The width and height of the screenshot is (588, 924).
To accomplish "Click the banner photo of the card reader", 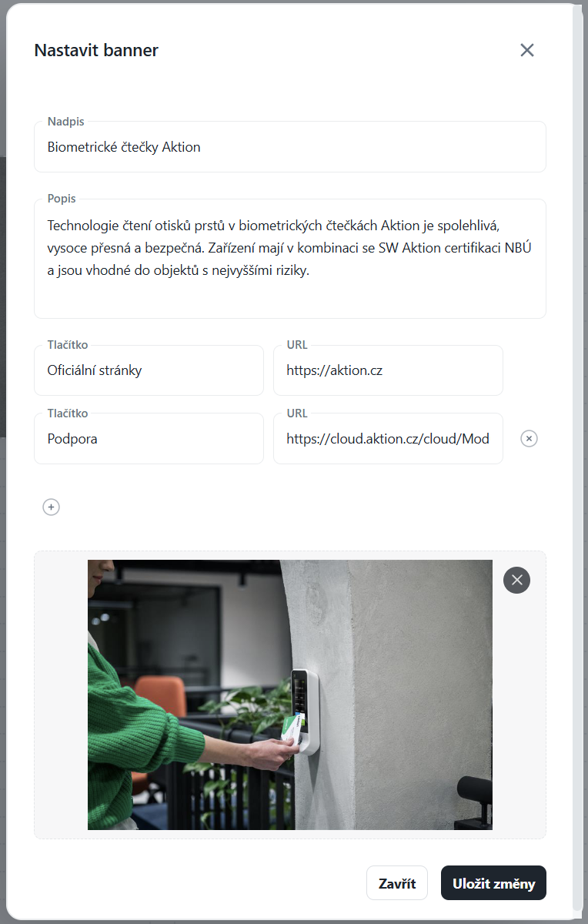I will pyautogui.click(x=290, y=695).
